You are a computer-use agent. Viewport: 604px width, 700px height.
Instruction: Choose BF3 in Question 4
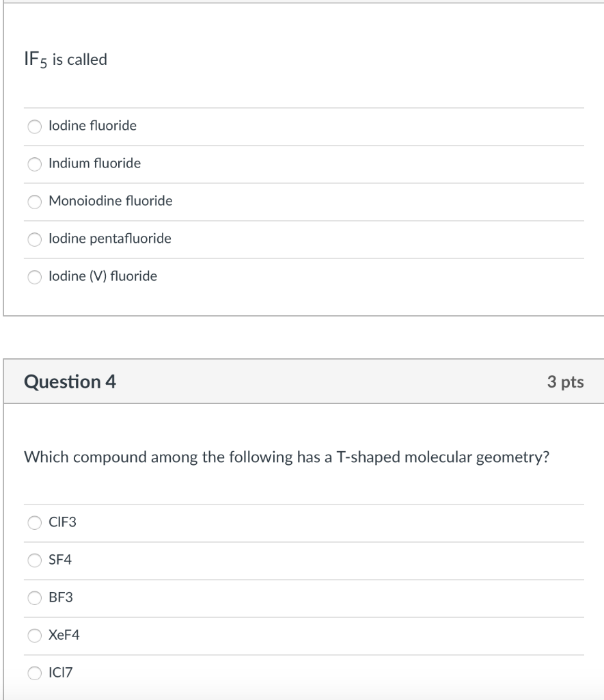pos(34,598)
